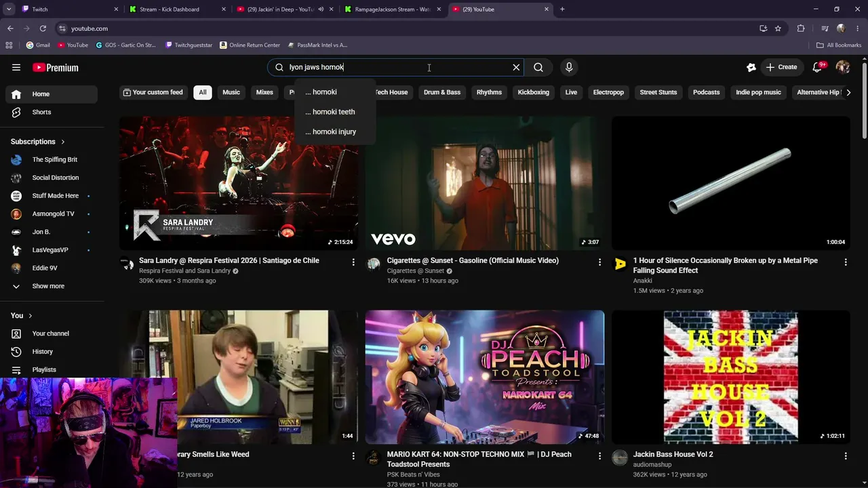
Task: Open the Anakki channel avatar
Action: pyautogui.click(x=620, y=264)
